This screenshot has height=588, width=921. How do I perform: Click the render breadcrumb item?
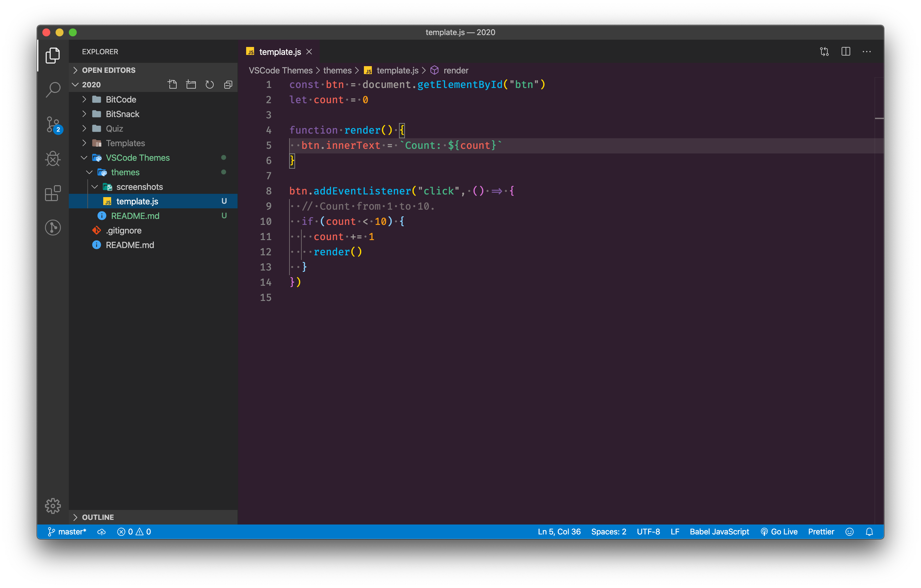455,70
